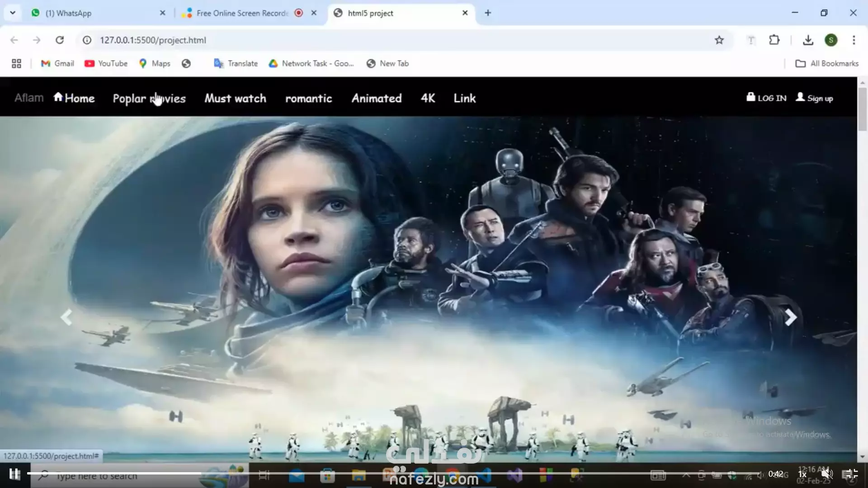Open a new browser tab
Viewport: 868px width, 488px height.
pyautogui.click(x=488, y=13)
